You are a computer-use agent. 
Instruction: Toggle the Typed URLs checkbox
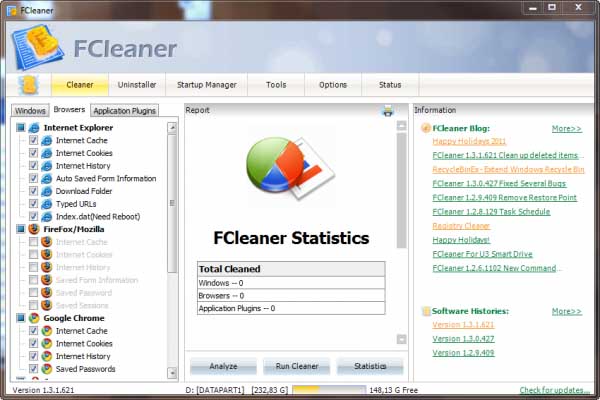(33, 204)
